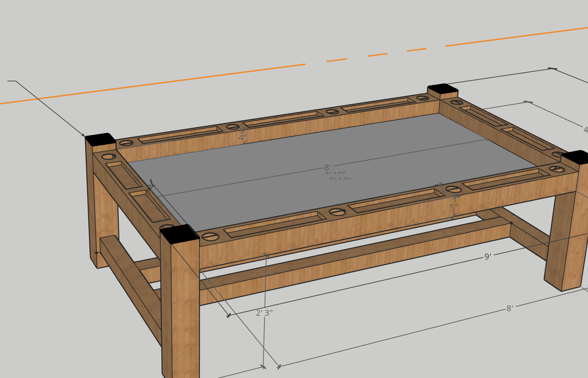The width and height of the screenshot is (588, 378).
Task: Select the 9' length dimension label
Action: [x=487, y=257]
